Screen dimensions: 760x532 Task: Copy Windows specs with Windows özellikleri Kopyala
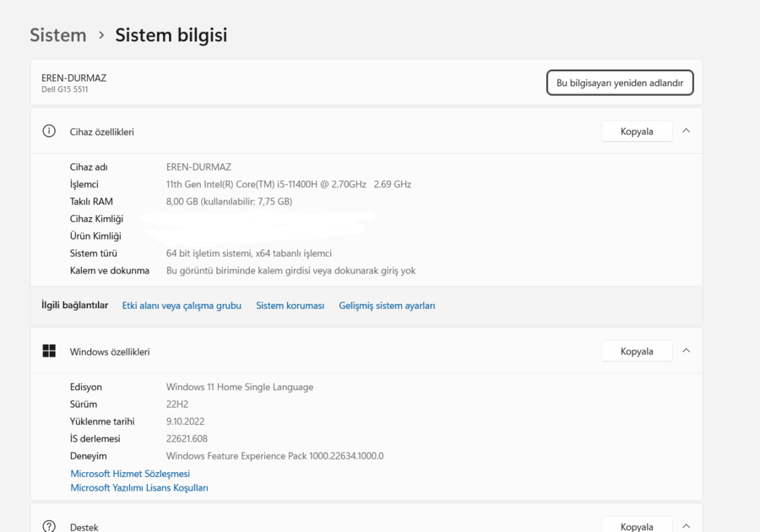[x=637, y=351]
